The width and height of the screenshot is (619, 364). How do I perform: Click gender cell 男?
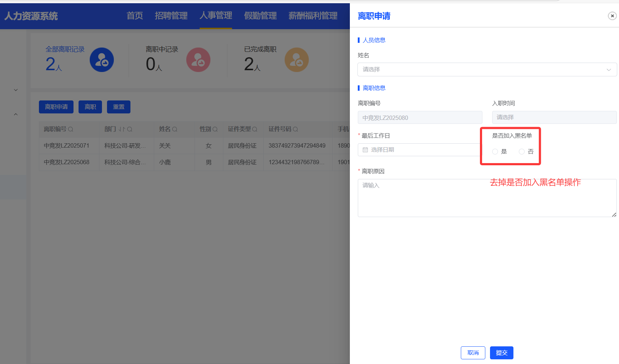(x=209, y=162)
